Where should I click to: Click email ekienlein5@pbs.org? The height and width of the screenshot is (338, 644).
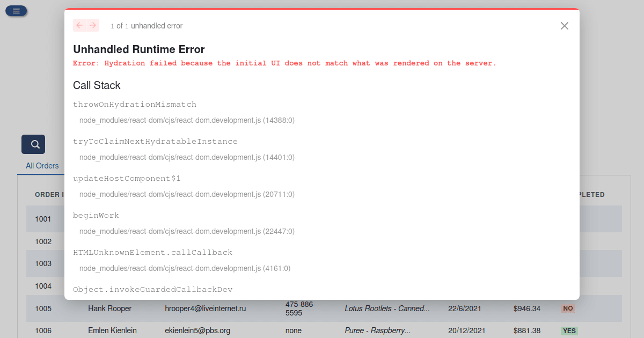coord(197,330)
